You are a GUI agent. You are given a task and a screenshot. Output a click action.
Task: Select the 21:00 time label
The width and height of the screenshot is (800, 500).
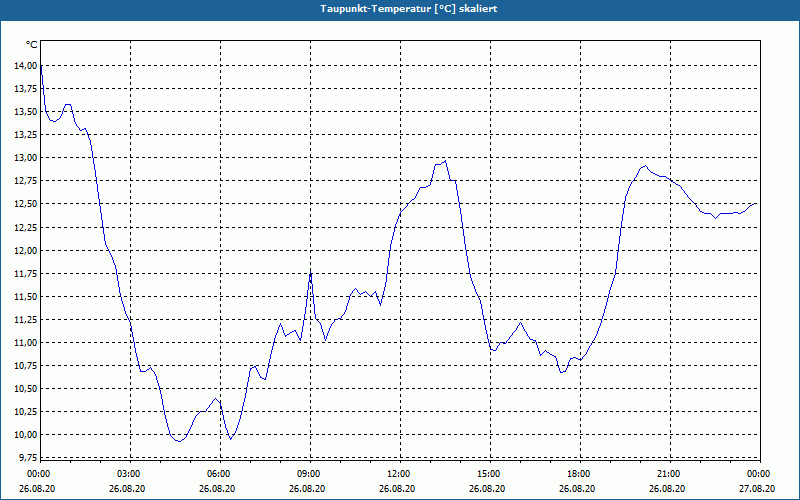point(668,474)
